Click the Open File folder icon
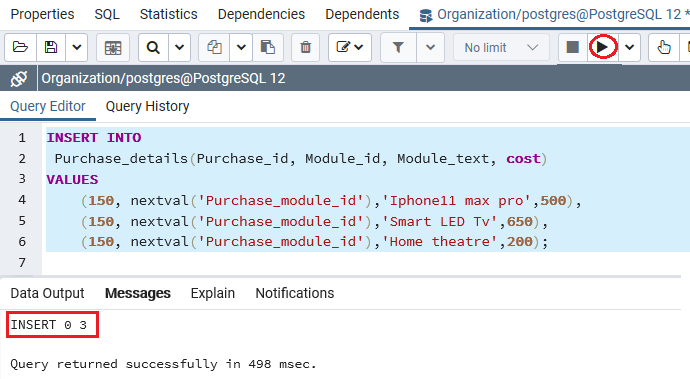Viewport: 690px width, 379px height. 20,47
